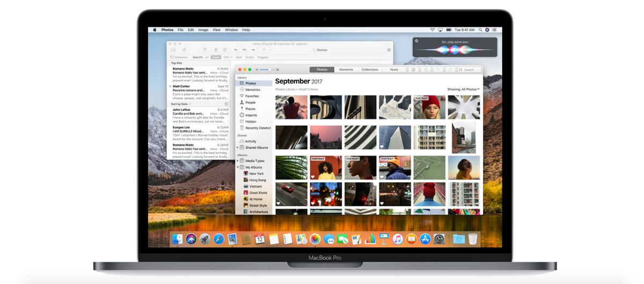The width and height of the screenshot is (644, 284).
Task: Open Safari from the Dock
Action: pos(218,239)
